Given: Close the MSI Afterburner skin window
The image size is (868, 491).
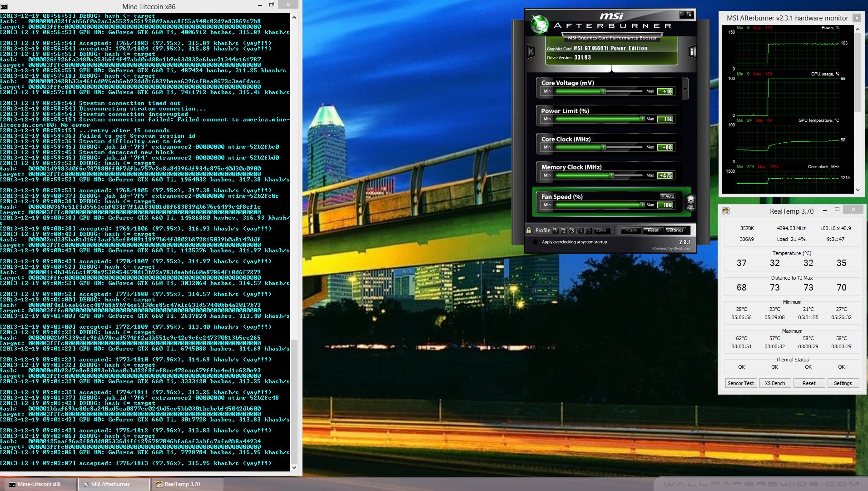Looking at the screenshot, I should pyautogui.click(x=689, y=15).
